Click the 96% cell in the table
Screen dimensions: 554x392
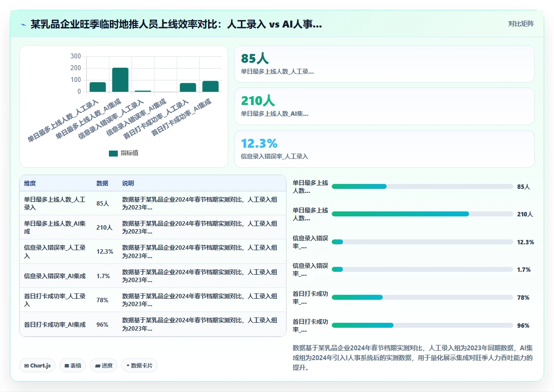pyautogui.click(x=103, y=325)
